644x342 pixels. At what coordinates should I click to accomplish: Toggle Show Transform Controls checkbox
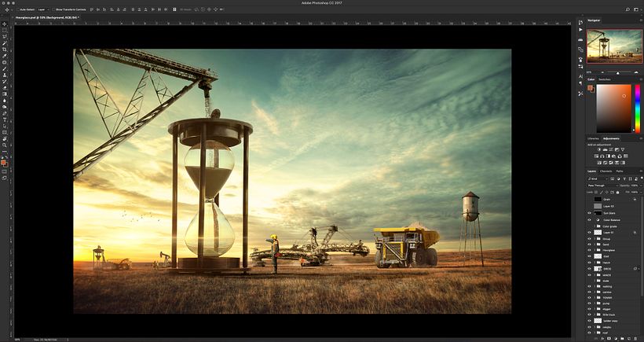[x=53, y=11]
